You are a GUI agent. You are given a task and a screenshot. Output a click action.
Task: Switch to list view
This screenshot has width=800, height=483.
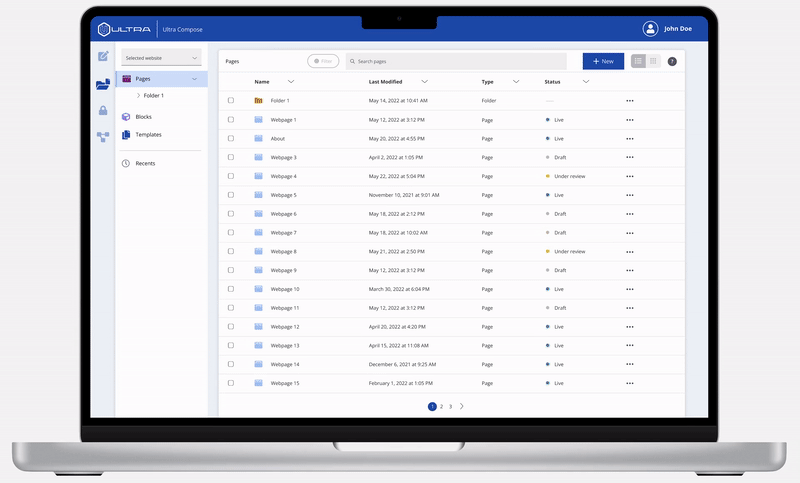(x=638, y=61)
